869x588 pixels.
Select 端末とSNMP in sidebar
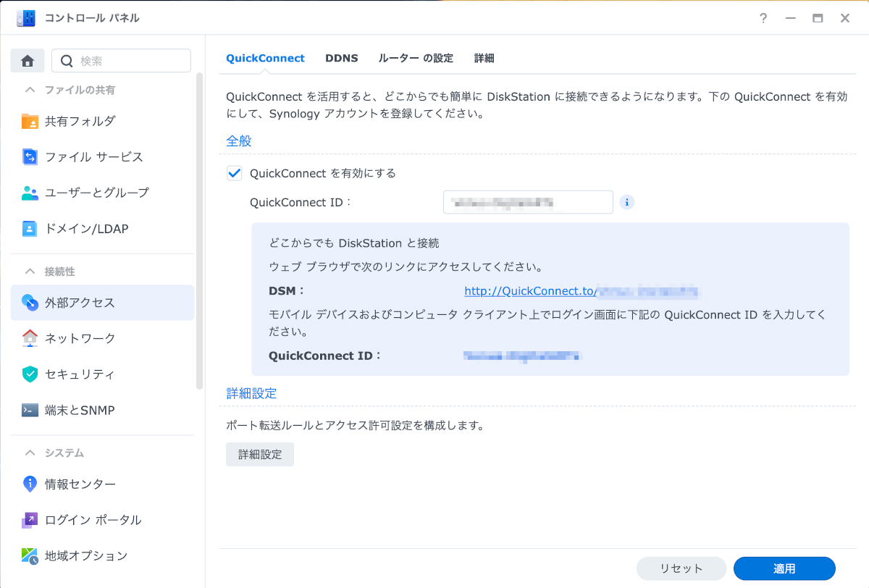102,411
